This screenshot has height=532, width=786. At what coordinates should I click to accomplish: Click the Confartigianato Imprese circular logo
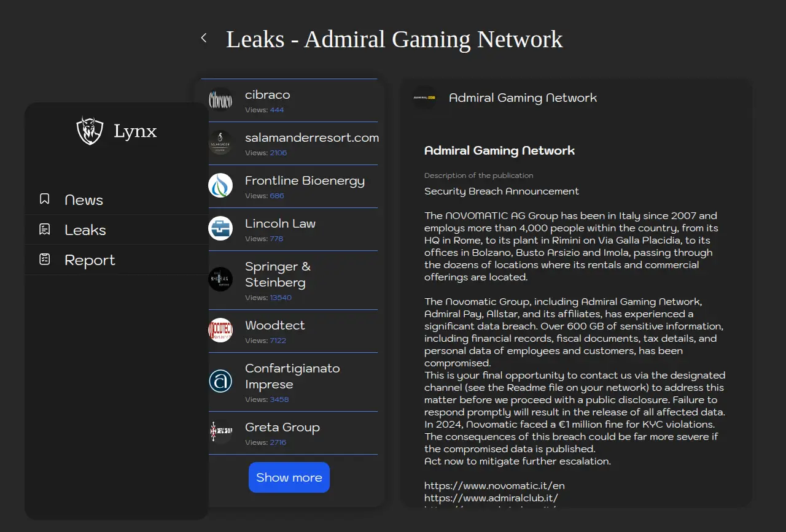tap(220, 381)
